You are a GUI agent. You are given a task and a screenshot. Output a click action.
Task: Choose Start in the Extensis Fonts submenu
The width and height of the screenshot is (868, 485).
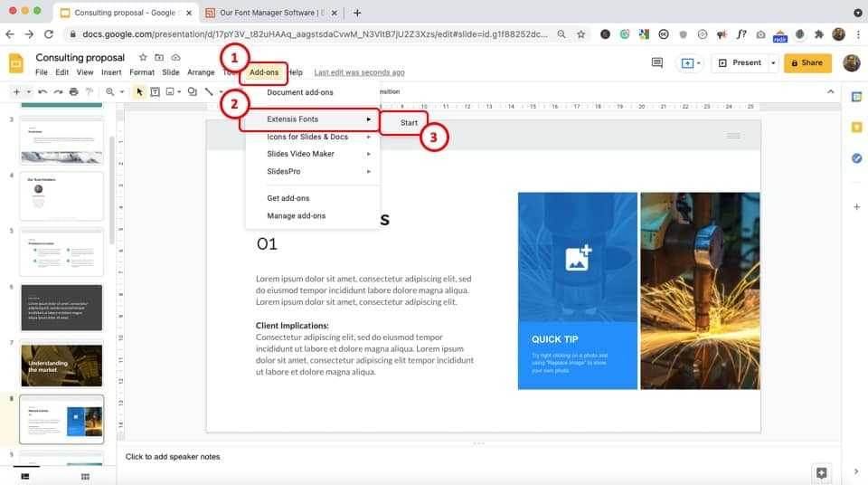tap(409, 122)
